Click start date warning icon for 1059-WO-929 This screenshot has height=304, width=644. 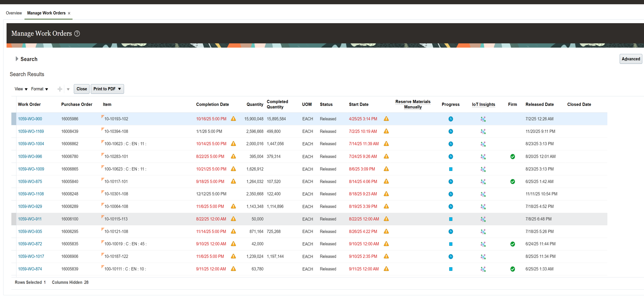click(386, 206)
